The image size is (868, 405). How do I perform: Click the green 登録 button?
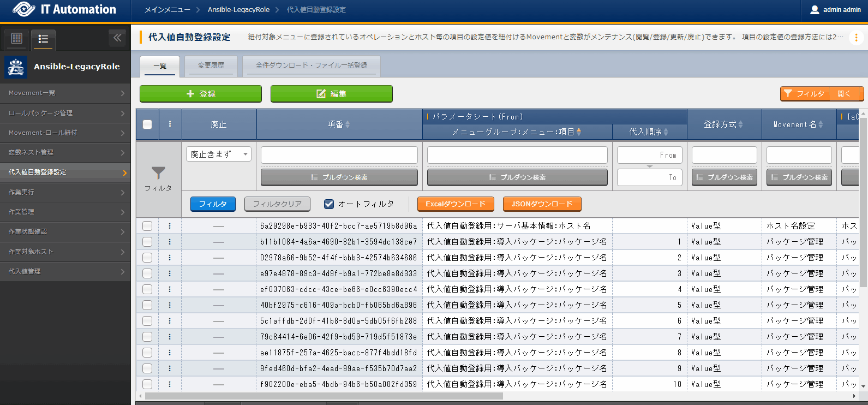[x=201, y=94]
